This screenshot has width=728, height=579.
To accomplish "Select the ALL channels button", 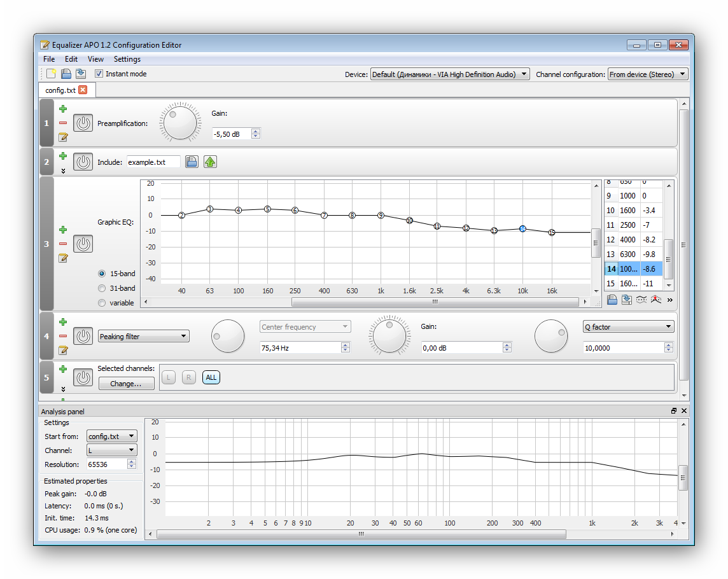I will pos(211,377).
